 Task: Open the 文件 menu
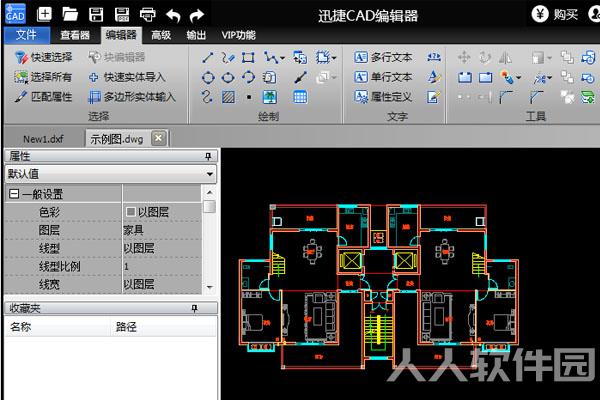point(26,35)
